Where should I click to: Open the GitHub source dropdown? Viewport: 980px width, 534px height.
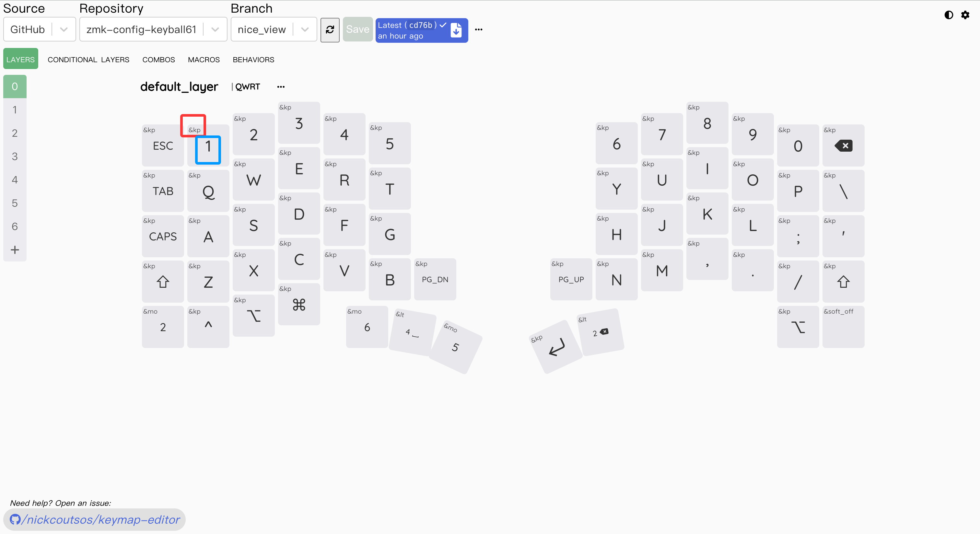(64, 29)
